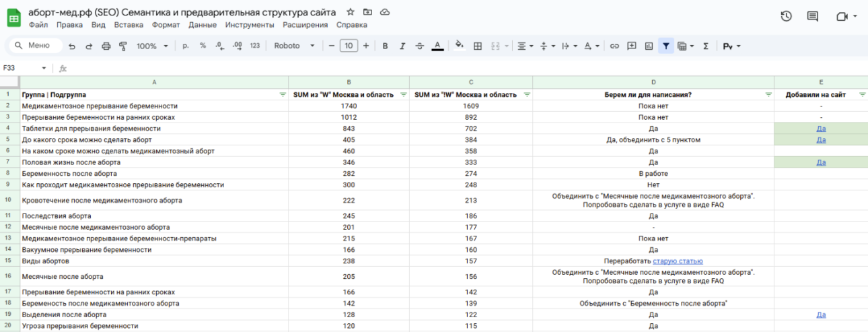Select the Paint format roller icon

[x=122, y=46]
